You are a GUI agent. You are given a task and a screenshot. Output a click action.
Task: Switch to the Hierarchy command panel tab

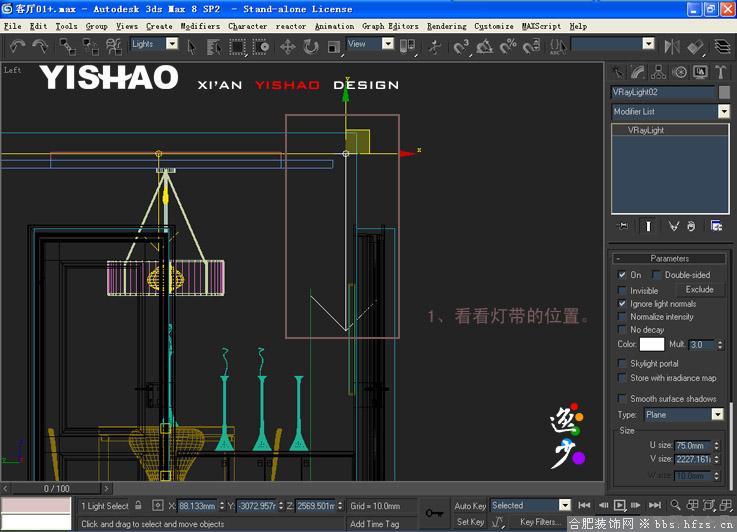coord(658,72)
